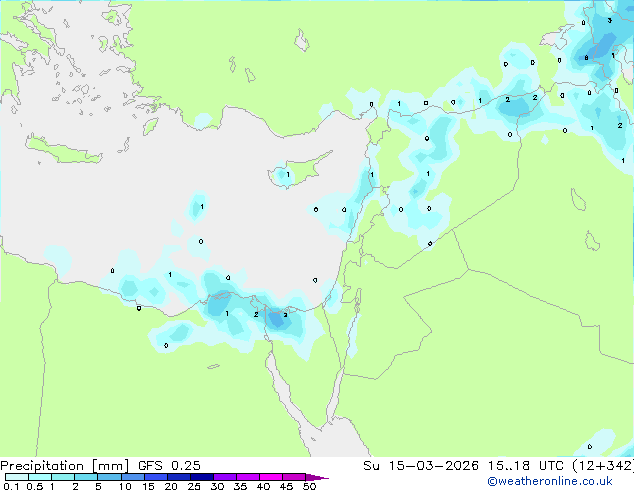Click the '0.5' legend scale label
634x490 pixels.
(34, 486)
